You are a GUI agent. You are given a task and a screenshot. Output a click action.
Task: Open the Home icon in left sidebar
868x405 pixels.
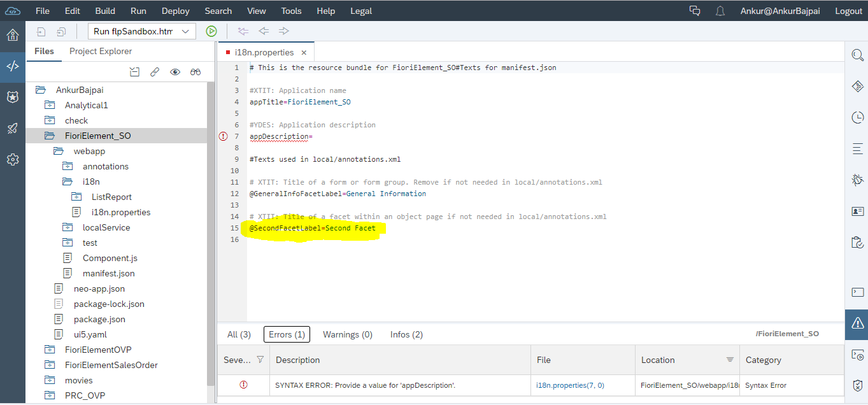(x=12, y=35)
